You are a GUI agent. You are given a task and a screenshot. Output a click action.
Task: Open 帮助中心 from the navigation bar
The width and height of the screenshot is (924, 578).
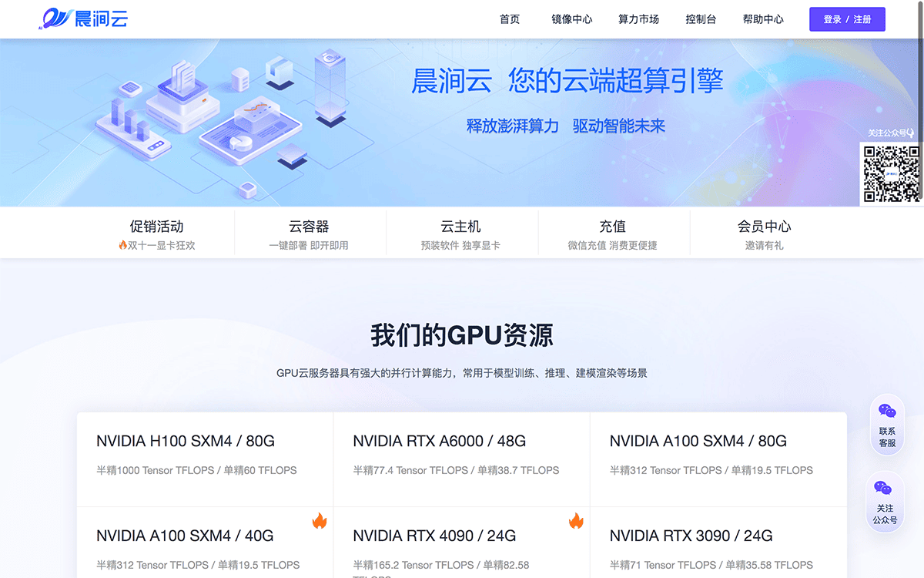point(763,19)
